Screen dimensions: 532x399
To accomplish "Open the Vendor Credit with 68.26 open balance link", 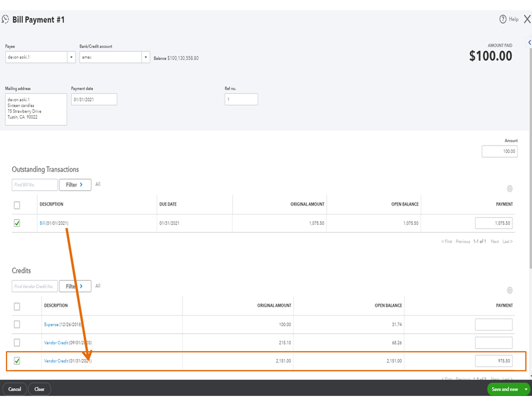I will (56, 343).
